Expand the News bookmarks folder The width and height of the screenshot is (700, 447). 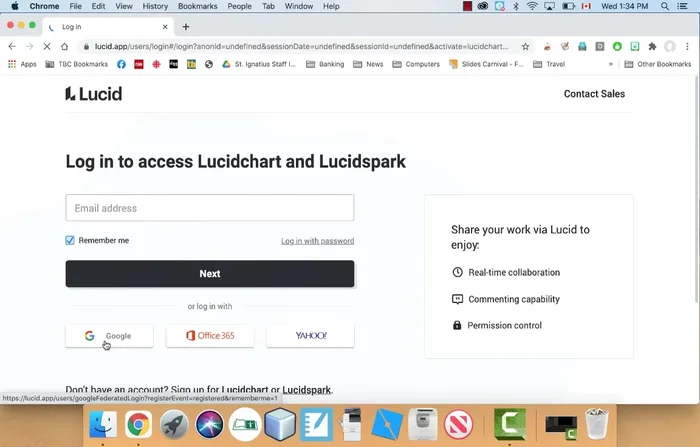coord(368,64)
